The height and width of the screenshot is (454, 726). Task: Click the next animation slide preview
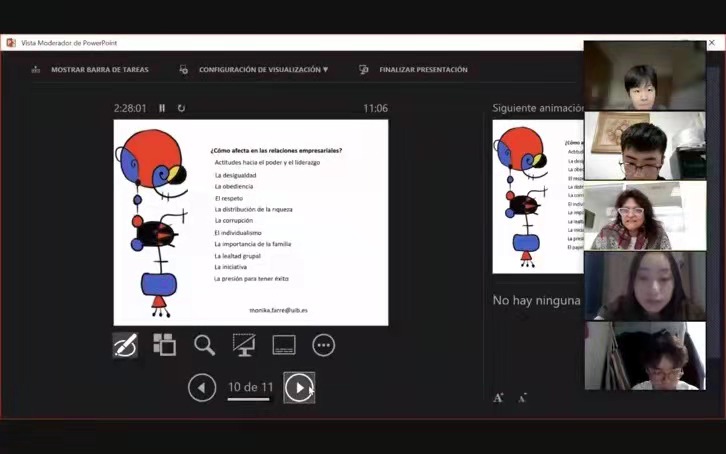538,197
